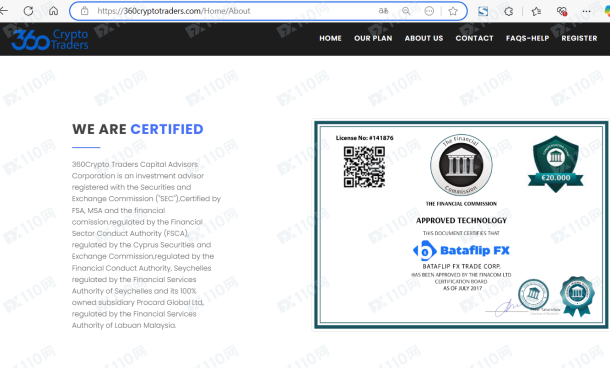This screenshot has width=610, height=368.
Task: Click the Financial Commission round seal
Action: 461,165
